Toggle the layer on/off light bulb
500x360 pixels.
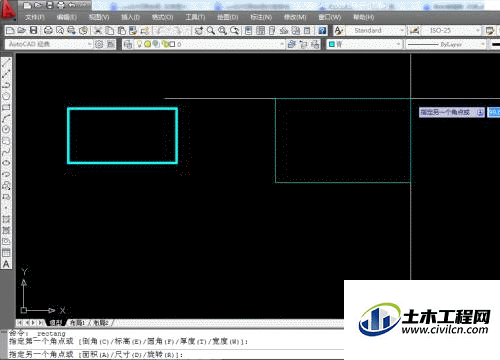click(x=139, y=44)
